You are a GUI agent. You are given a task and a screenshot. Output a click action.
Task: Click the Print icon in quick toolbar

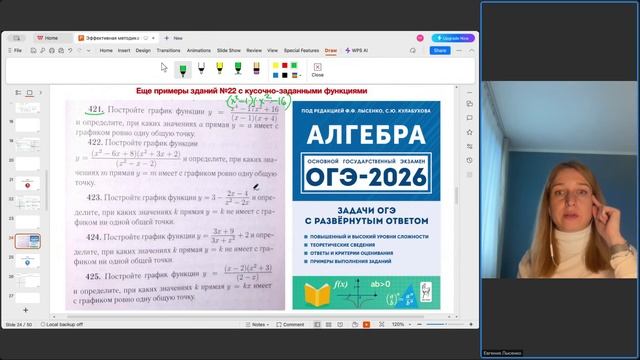click(52, 51)
